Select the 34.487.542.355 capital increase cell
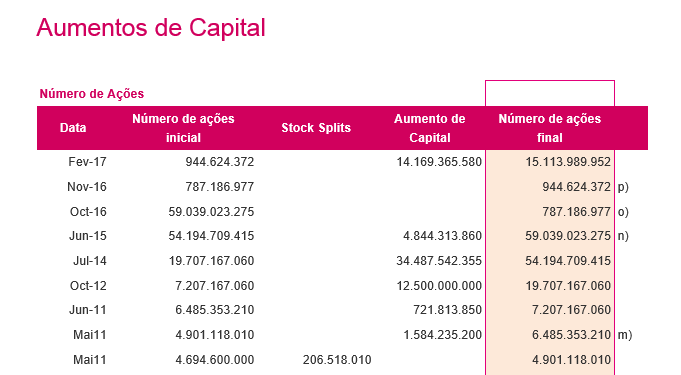 tap(439, 261)
